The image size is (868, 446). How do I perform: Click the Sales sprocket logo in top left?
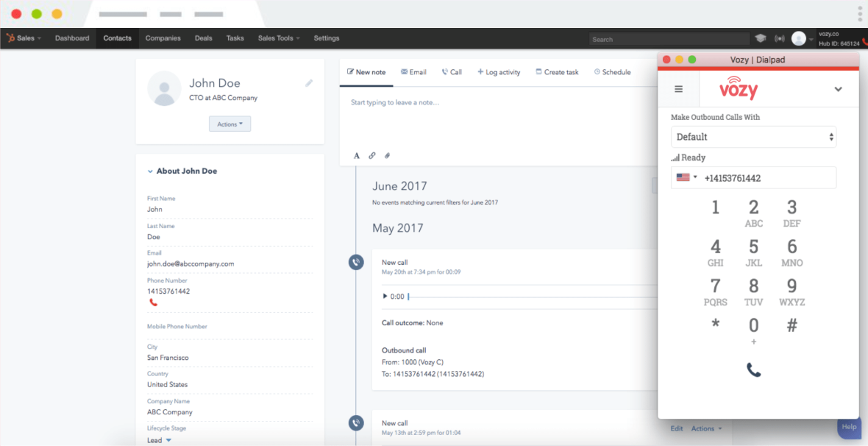(x=10, y=38)
